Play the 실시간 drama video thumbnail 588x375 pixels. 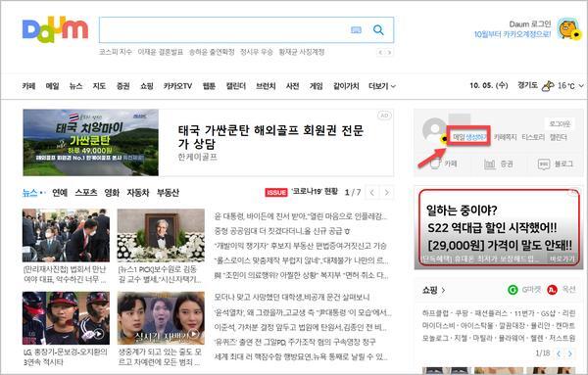[161, 318]
